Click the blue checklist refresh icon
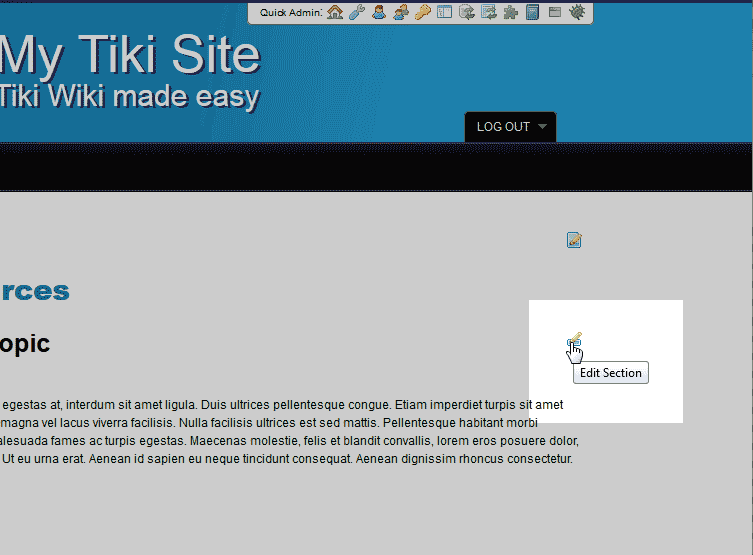Image resolution: width=753 pixels, height=555 pixels. [489, 12]
